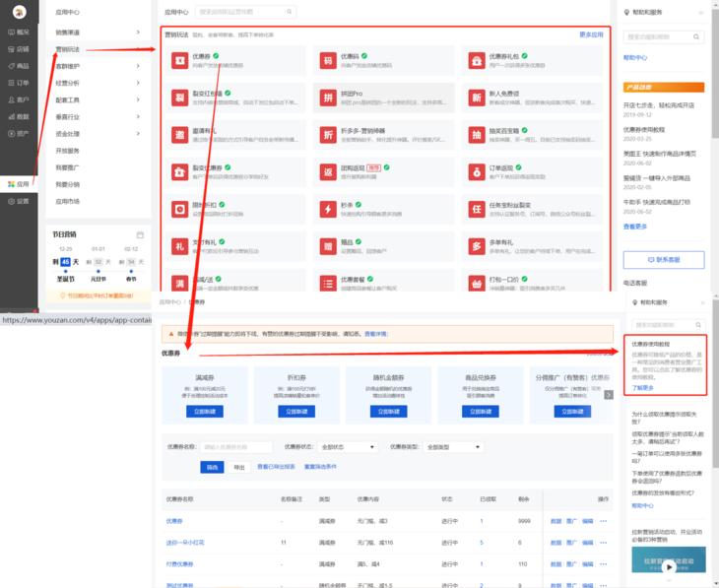Open the 打包一口价 app icon
Image resolution: width=719 pixels, height=588 pixels.
pos(477,284)
